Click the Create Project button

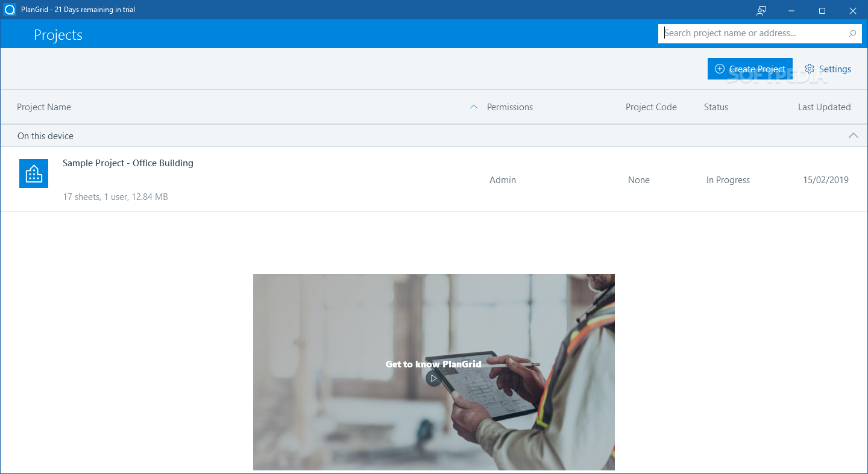click(x=750, y=69)
